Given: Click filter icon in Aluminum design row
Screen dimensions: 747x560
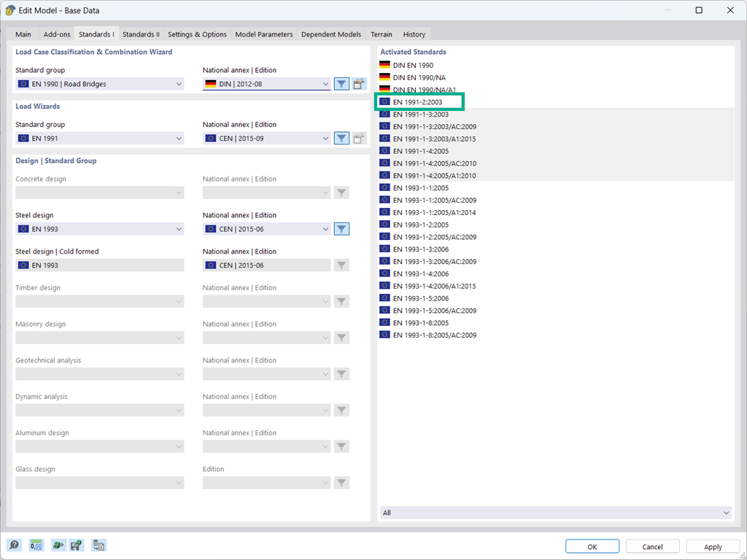Looking at the screenshot, I should tap(341, 446).
